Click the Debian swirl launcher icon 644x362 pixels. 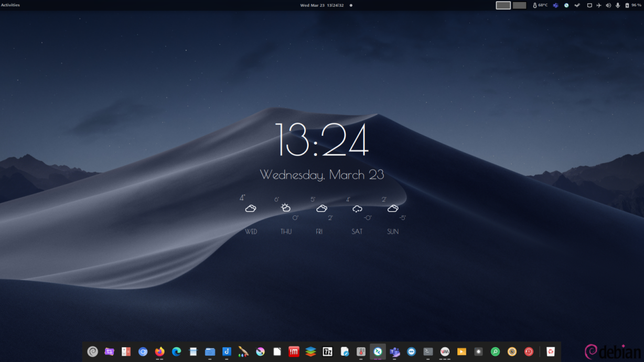point(92,352)
